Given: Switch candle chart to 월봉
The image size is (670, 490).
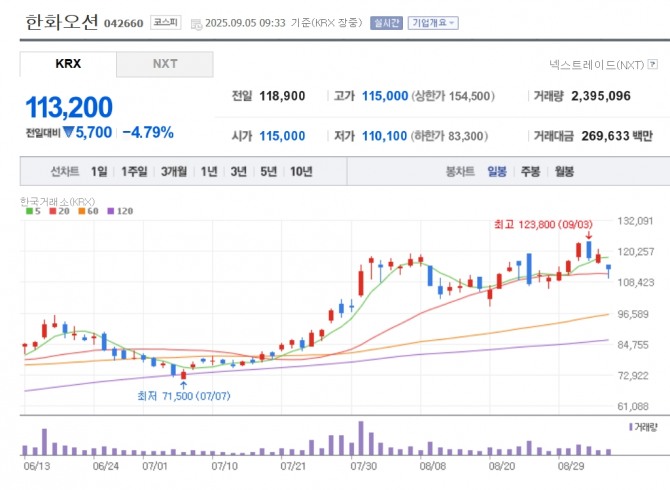Looking at the screenshot, I should [x=564, y=171].
